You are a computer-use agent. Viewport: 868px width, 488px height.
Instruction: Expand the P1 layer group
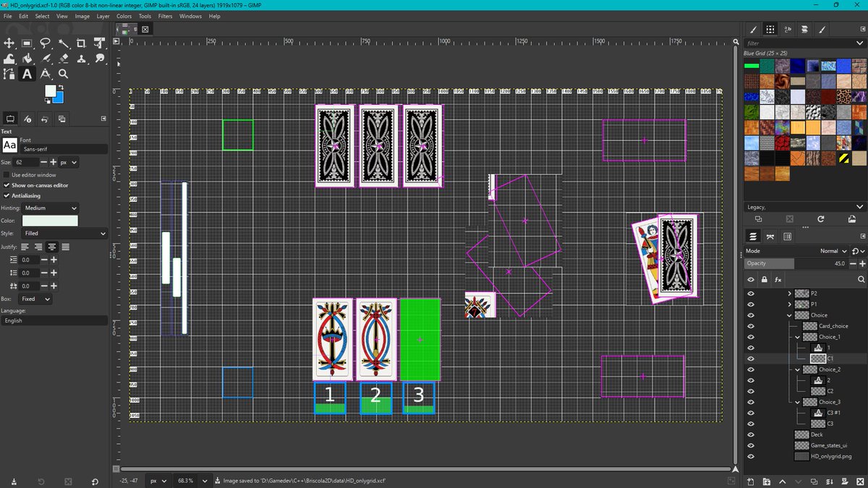(x=789, y=304)
